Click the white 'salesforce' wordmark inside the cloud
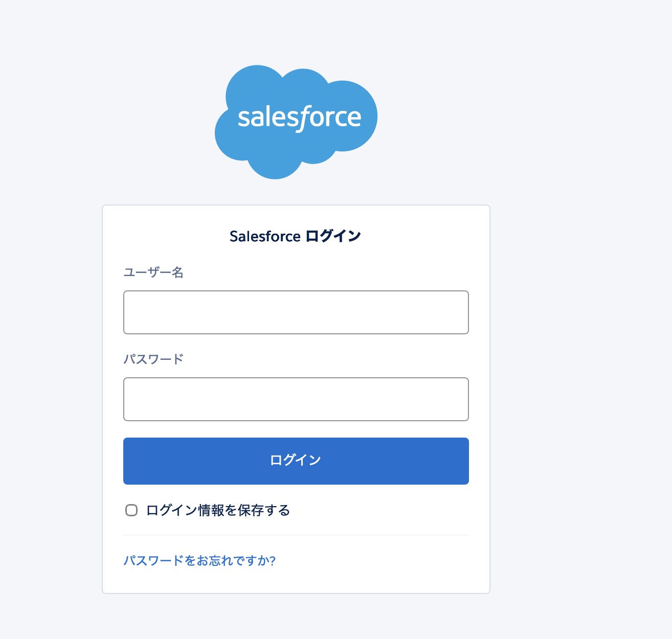This screenshot has height=639, width=672. 300,118
